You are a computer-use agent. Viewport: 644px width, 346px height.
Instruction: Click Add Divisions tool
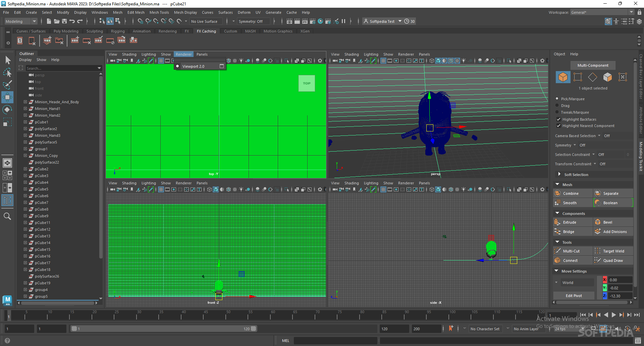(613, 232)
